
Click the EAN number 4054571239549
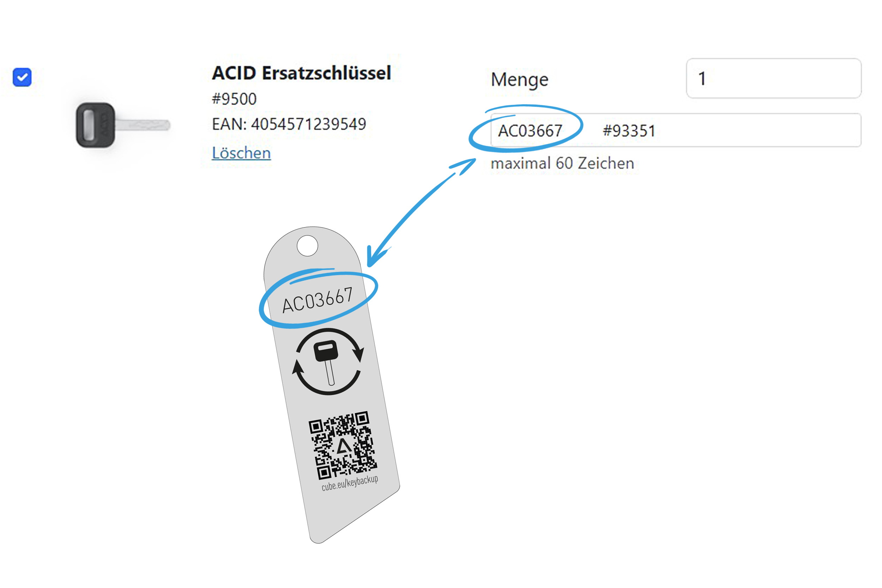click(x=289, y=124)
